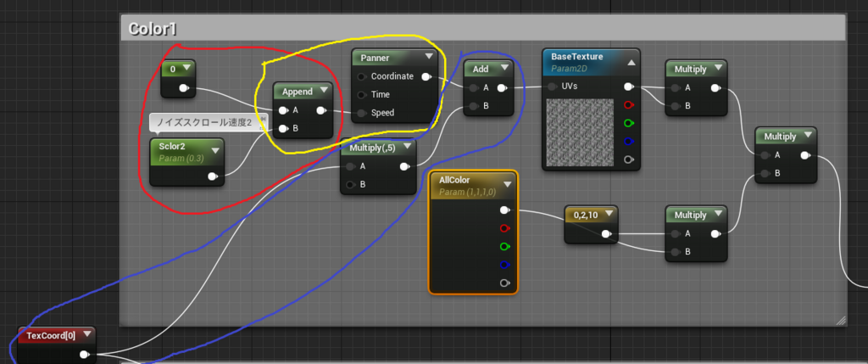This screenshot has height=364, width=868.
Task: Toggle the TexCoord[0] node's dropdown arrow
Action: [86, 334]
